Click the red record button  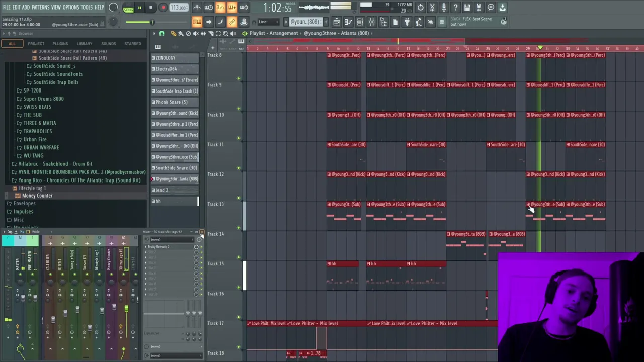163,8
